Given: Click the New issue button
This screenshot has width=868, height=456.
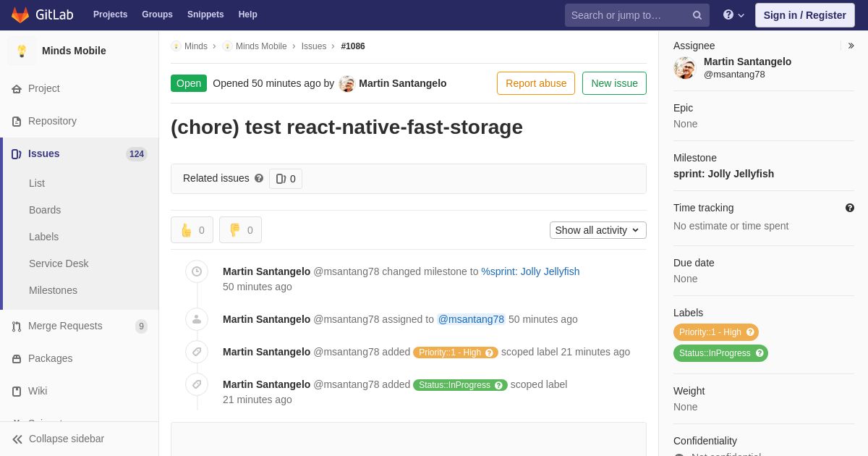Looking at the screenshot, I should pos(614,83).
